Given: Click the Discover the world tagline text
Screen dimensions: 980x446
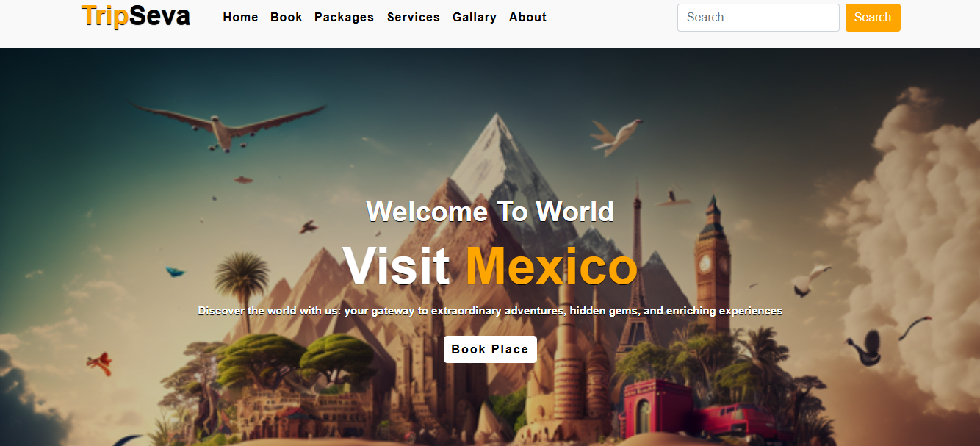Looking at the screenshot, I should [x=490, y=311].
